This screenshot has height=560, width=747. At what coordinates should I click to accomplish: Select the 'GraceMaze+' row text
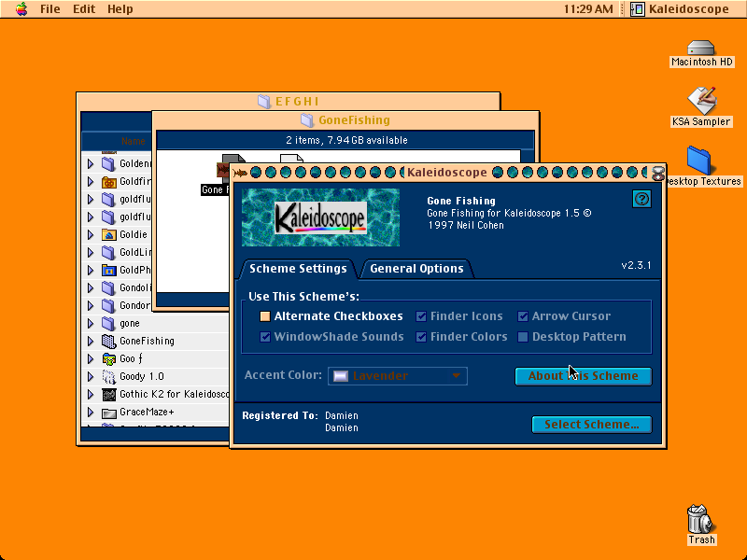pyautogui.click(x=147, y=412)
